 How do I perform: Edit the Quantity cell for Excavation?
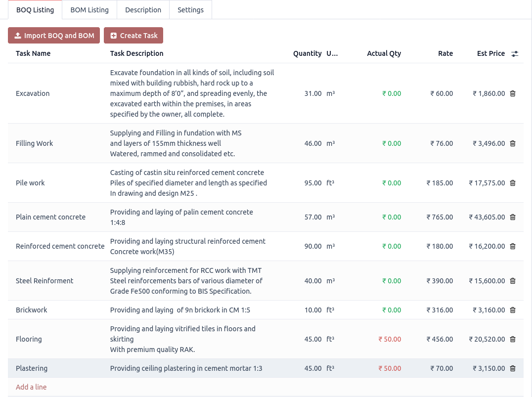tap(313, 93)
